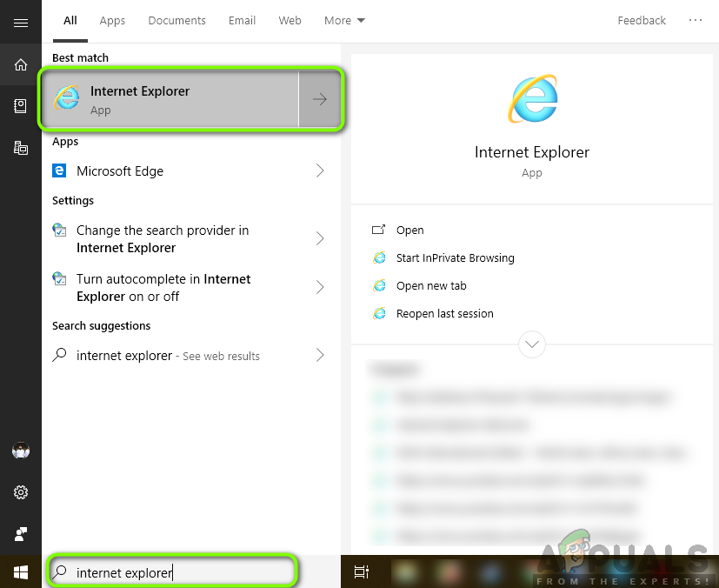Select internet explorer See web results suggestion
Image resolution: width=719 pixels, height=588 pixels.
tap(191, 355)
